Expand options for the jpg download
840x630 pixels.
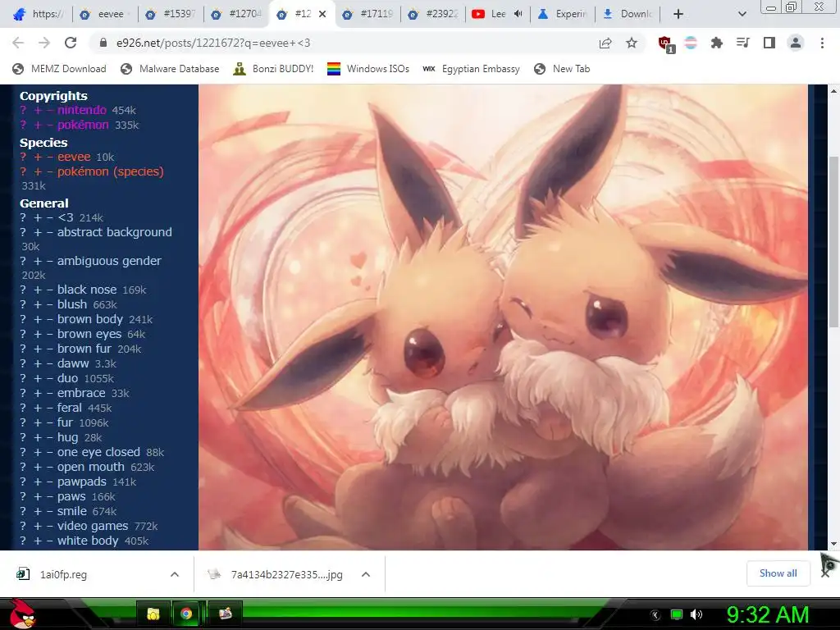pyautogui.click(x=366, y=574)
